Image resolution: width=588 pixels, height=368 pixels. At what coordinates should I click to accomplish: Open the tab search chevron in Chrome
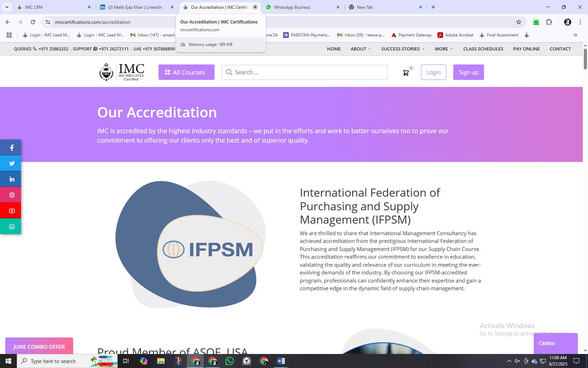7,7
